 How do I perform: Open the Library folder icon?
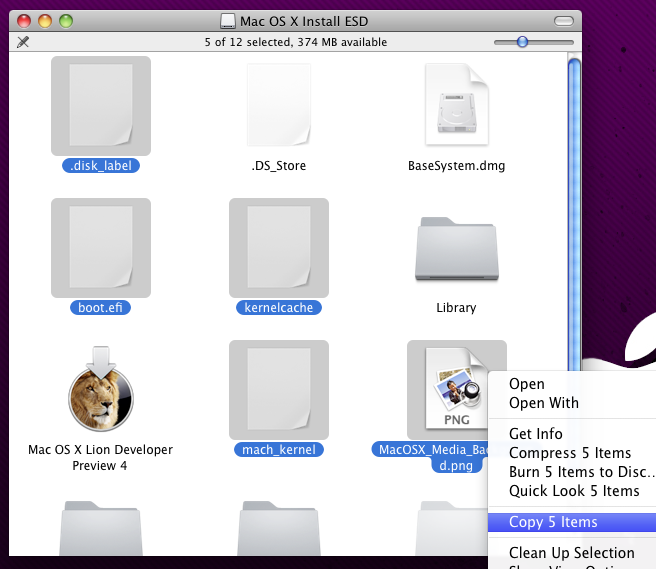[457, 249]
